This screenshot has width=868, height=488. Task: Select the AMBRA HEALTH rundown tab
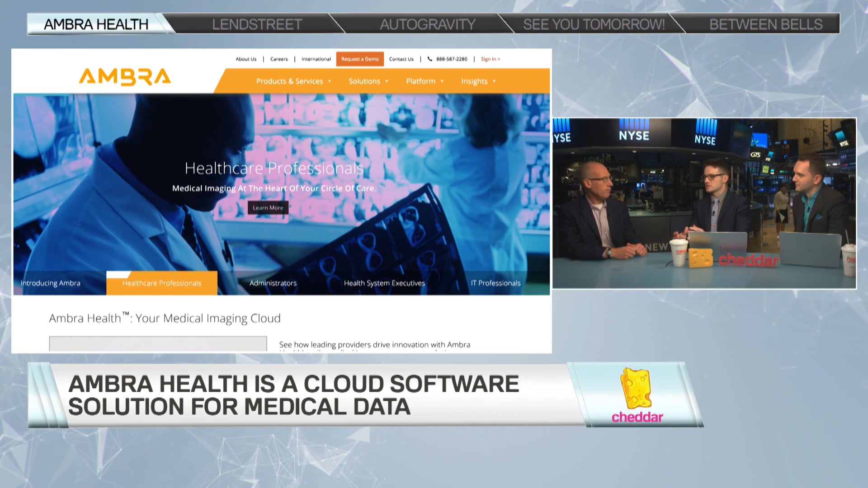click(x=96, y=24)
